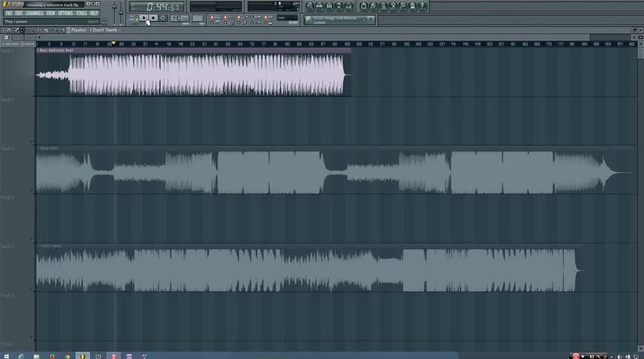Screen dimensions: 644x359
Task: Open File Explorer from the taskbar
Action: 37,356
